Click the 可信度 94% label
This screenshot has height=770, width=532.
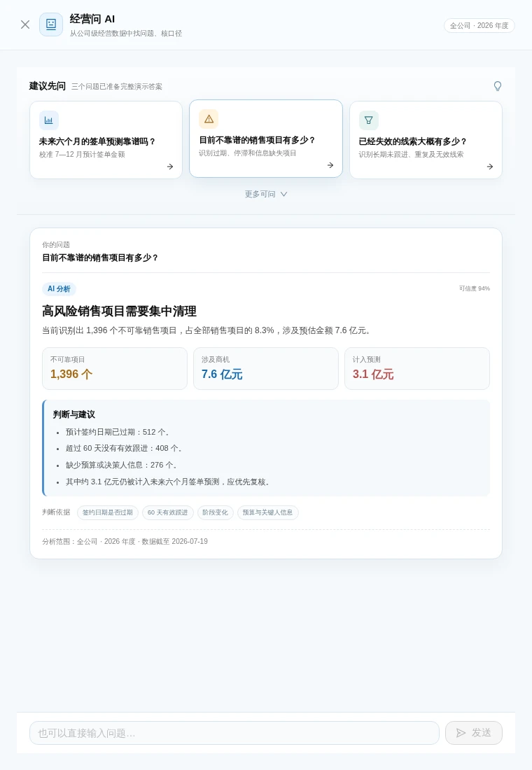coord(474,288)
